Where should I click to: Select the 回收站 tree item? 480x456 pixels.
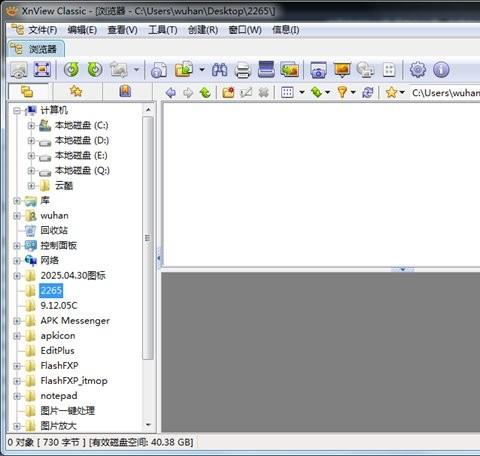(x=54, y=230)
